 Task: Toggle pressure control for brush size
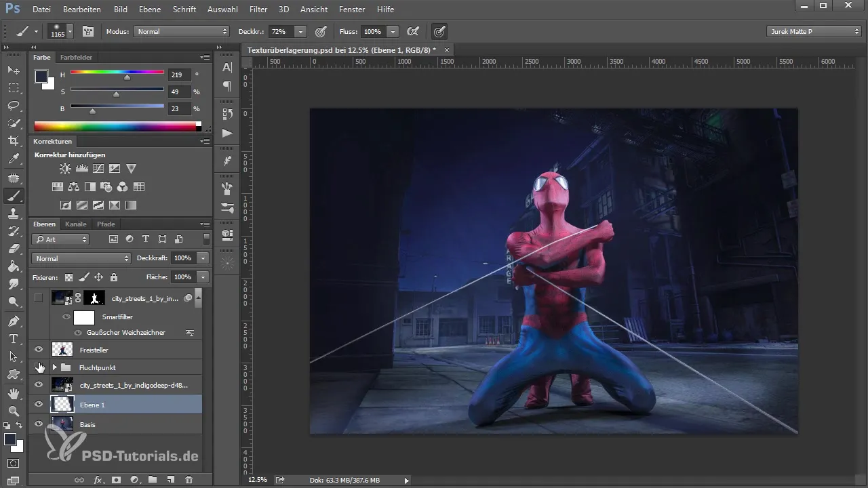tap(439, 31)
